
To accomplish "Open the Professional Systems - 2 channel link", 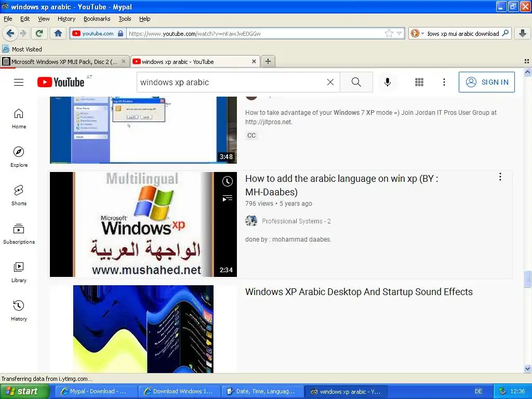I will click(296, 221).
